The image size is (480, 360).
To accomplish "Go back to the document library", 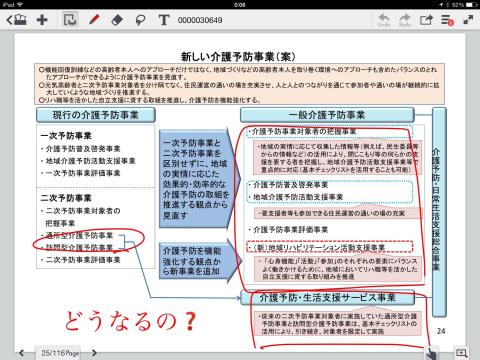I will click(17, 20).
